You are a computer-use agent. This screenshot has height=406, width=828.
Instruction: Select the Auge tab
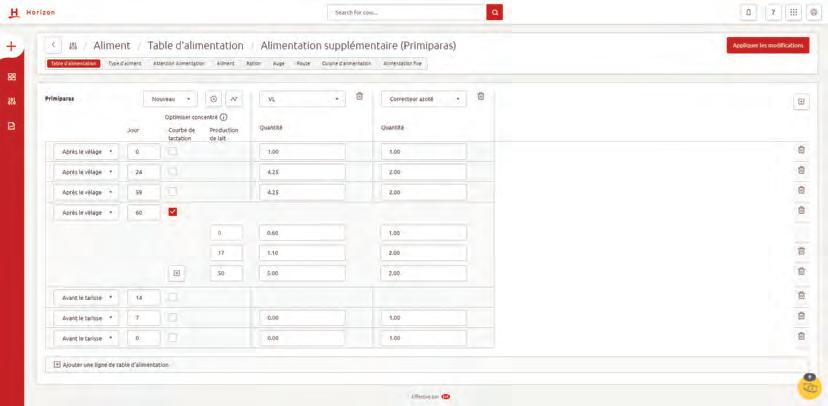tap(279, 63)
